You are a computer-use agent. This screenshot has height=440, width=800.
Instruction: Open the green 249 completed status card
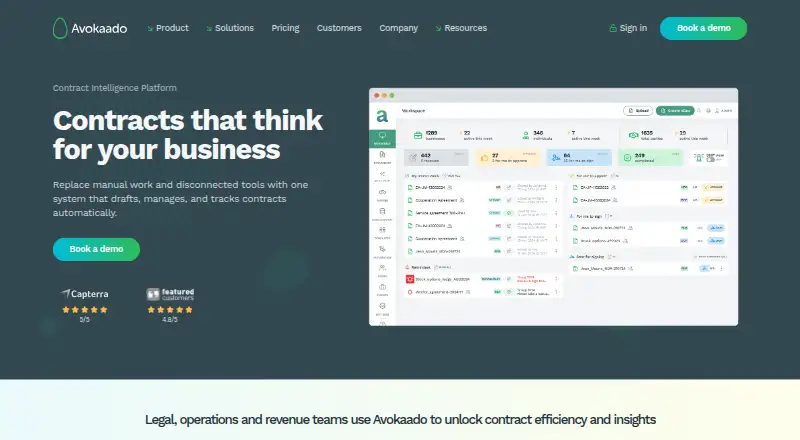[x=650, y=157]
